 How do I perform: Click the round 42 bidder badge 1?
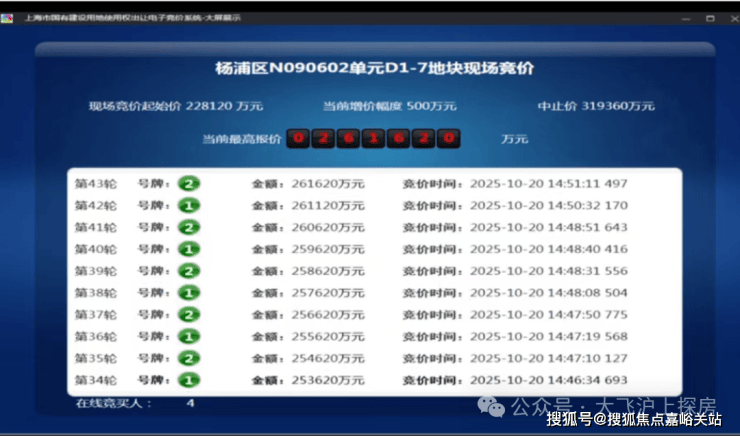tap(188, 206)
